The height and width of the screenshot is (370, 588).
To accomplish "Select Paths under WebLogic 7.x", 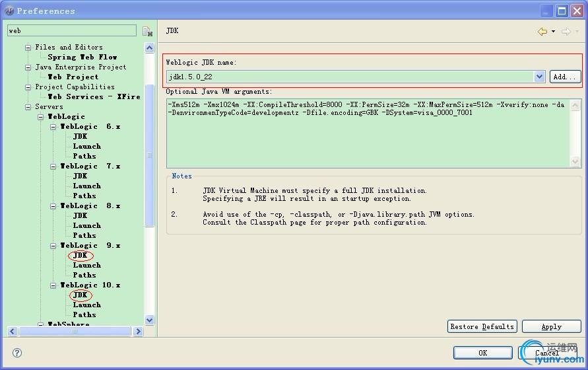I will 84,196.
